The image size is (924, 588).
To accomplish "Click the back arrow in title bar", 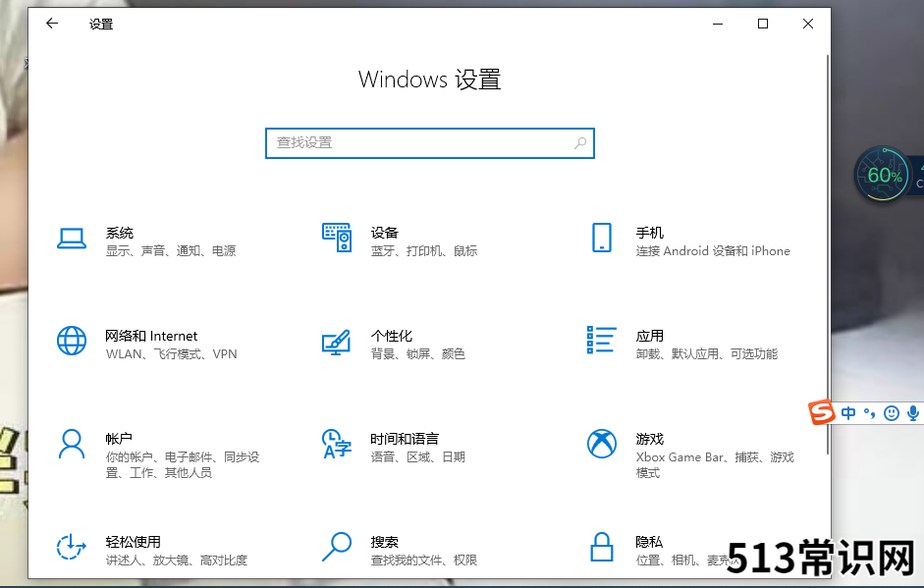I will point(52,24).
